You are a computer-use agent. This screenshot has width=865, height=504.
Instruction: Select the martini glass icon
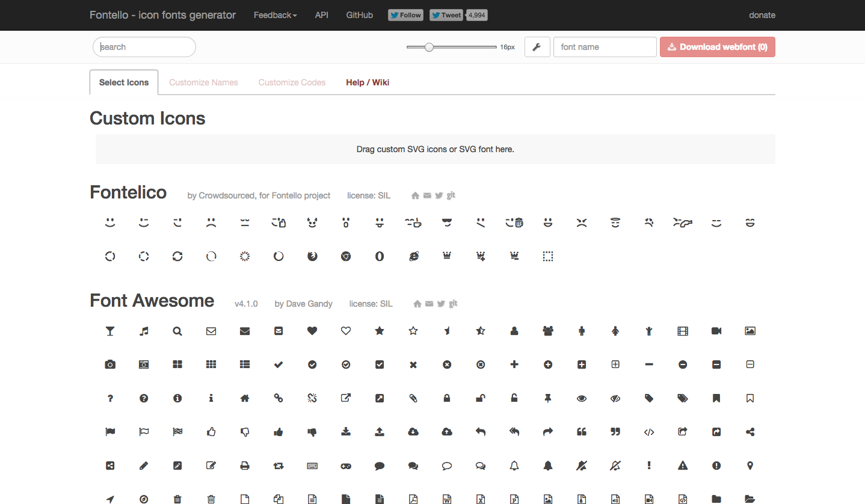pos(110,331)
